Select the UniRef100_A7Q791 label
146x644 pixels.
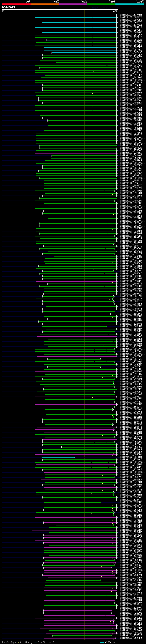click(131, 98)
